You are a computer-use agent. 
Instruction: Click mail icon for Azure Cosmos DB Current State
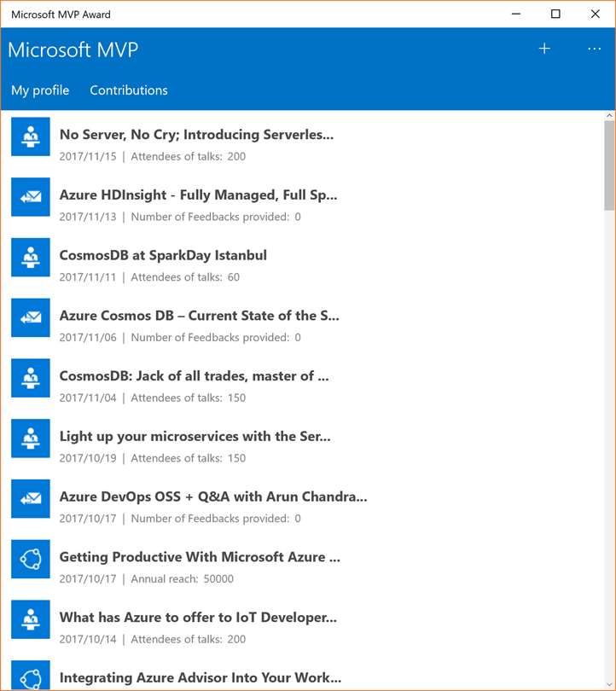31,317
